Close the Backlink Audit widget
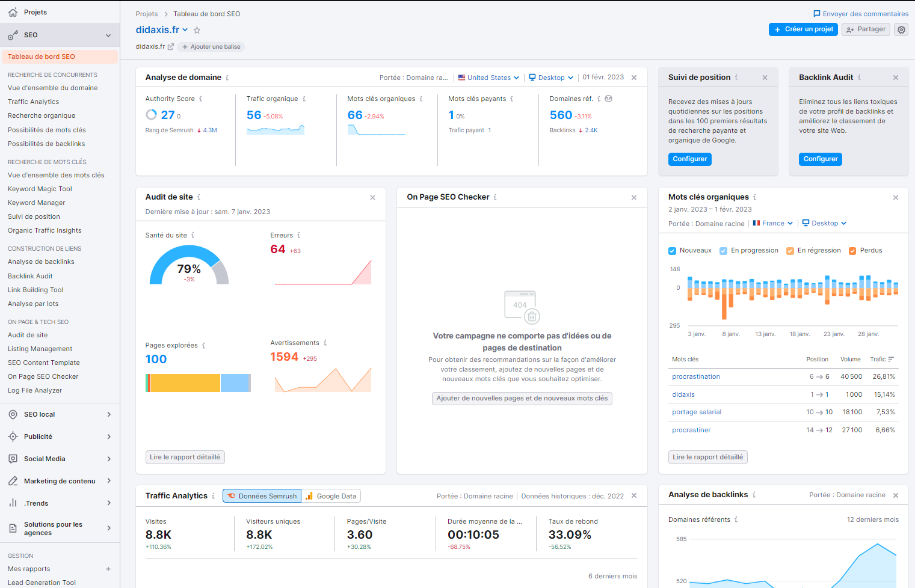This screenshot has height=588, width=915. 896,78
